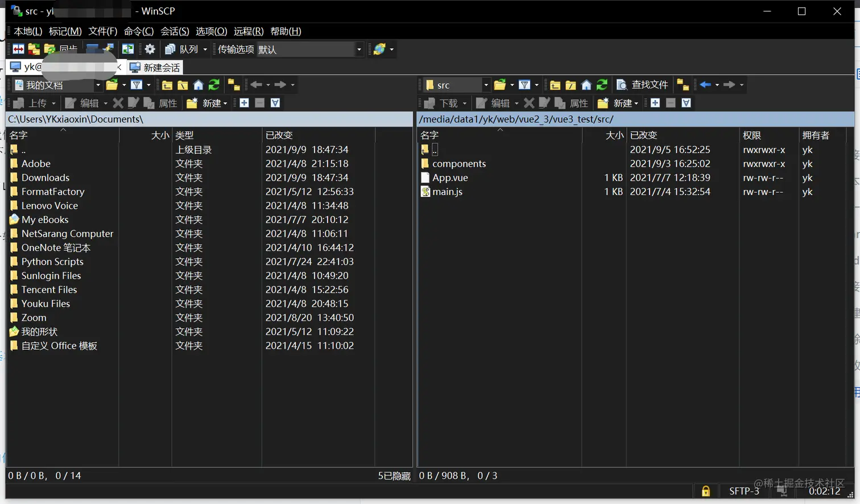
Task: Go to remote root directory icon
Action: [570, 85]
